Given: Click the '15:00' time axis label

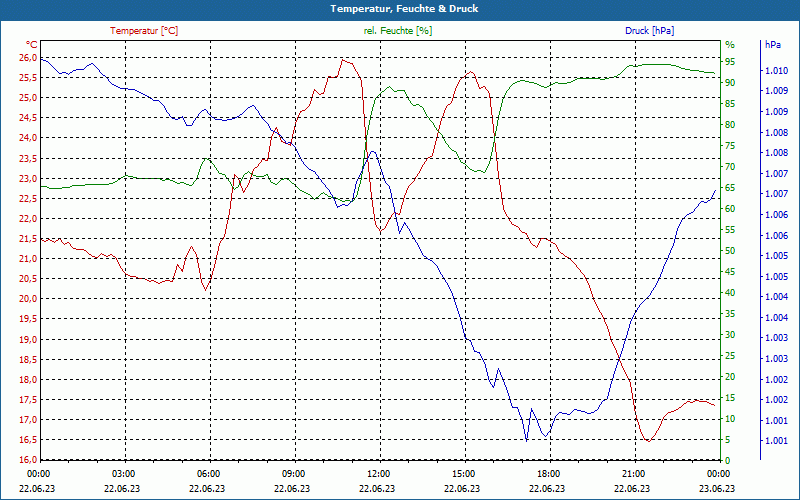Looking at the screenshot, I should 463,474.
